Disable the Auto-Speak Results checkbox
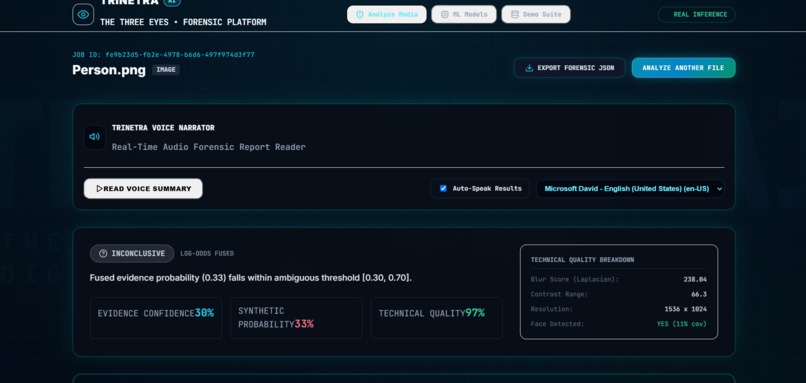 pyautogui.click(x=443, y=189)
